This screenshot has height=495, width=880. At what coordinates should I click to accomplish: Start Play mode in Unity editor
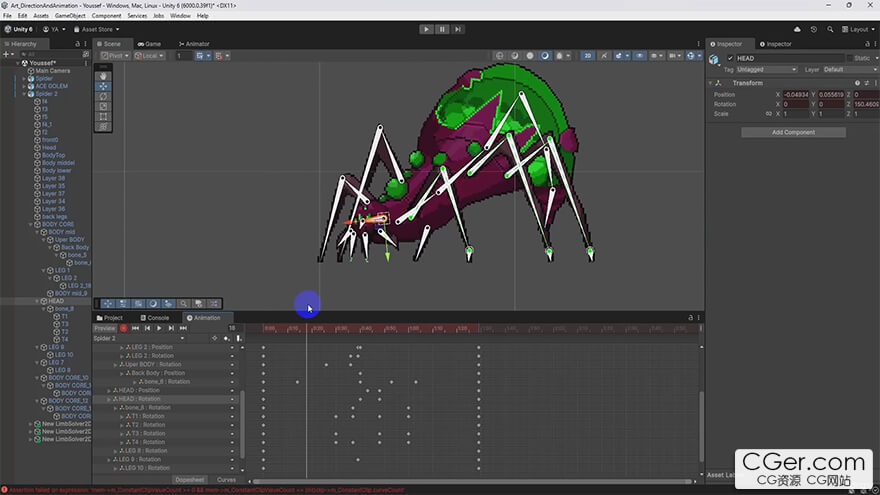(x=427, y=29)
